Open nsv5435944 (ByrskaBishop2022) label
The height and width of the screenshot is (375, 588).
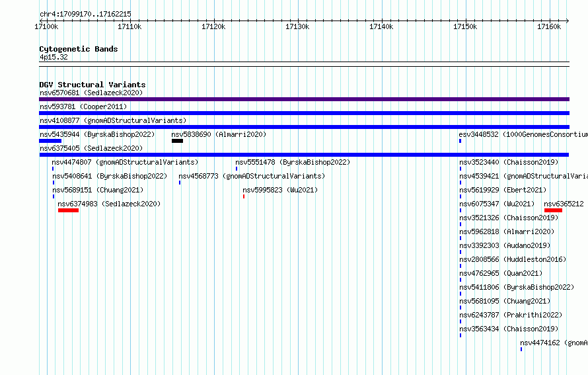point(97,134)
